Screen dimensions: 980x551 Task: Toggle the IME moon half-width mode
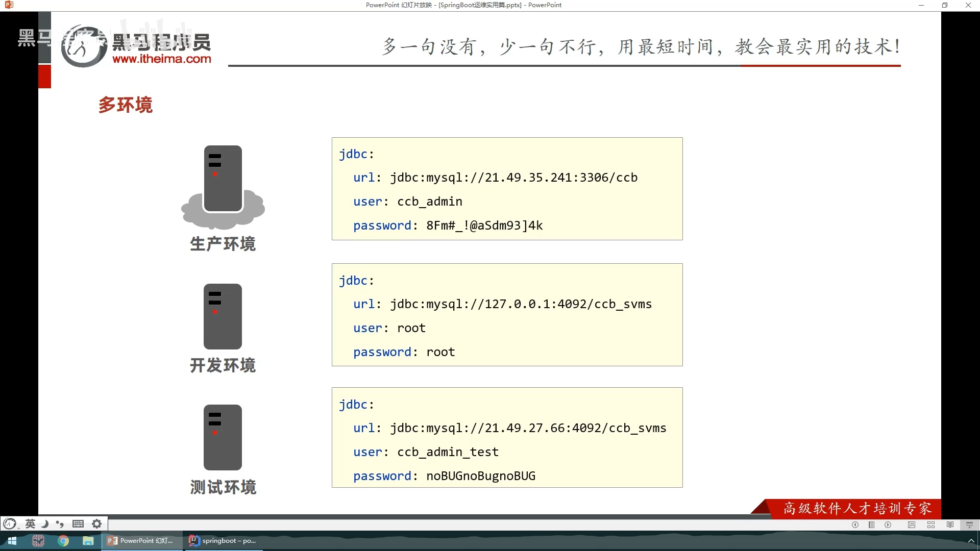click(x=45, y=523)
